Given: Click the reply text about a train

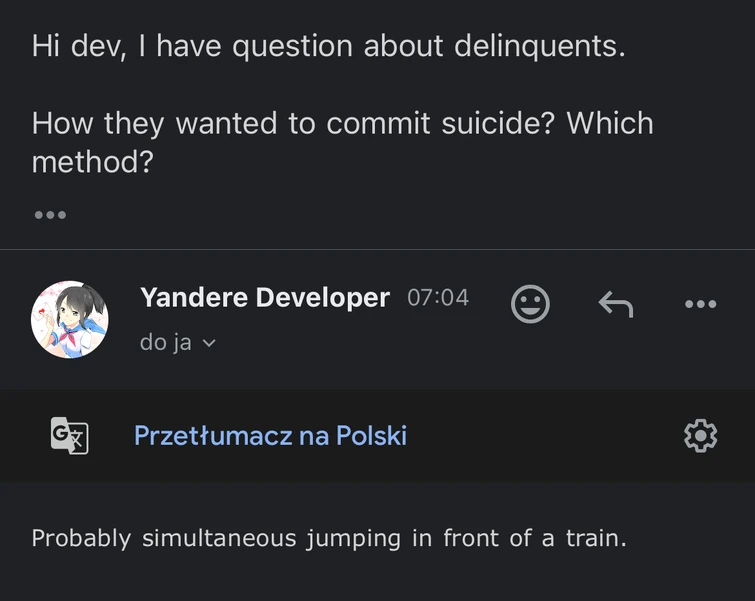Looking at the screenshot, I should coord(329,538).
